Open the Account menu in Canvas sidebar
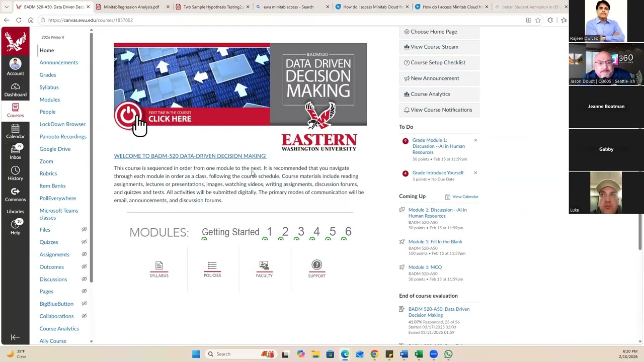Image resolution: width=644 pixels, height=362 pixels. (x=15, y=67)
